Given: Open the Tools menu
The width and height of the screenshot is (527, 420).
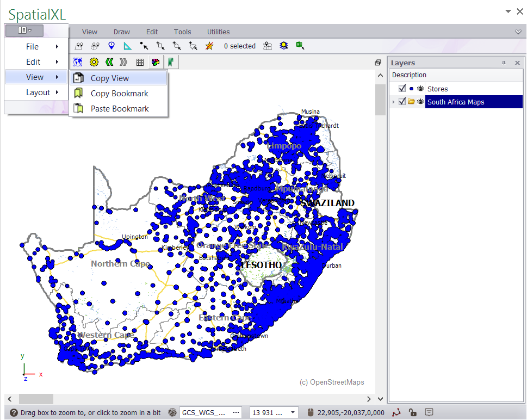Looking at the screenshot, I should tap(182, 32).
